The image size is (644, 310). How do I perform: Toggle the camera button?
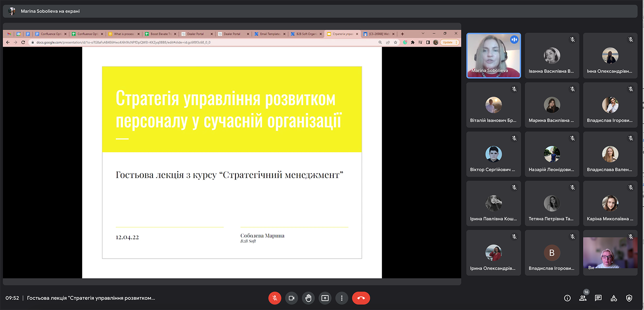[291, 298]
